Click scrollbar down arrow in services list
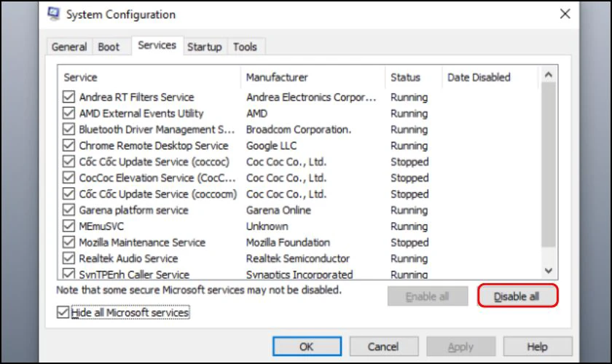612x364 pixels. pyautogui.click(x=549, y=270)
